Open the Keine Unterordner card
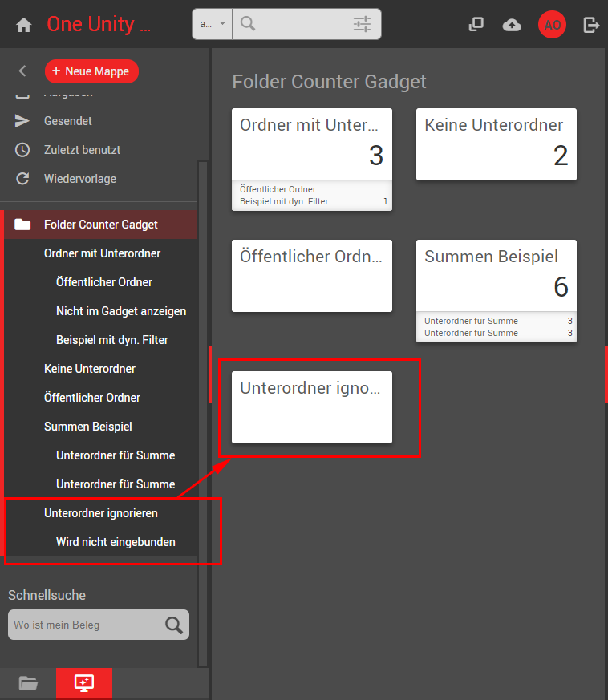Image resolution: width=608 pixels, height=700 pixels. (x=497, y=144)
